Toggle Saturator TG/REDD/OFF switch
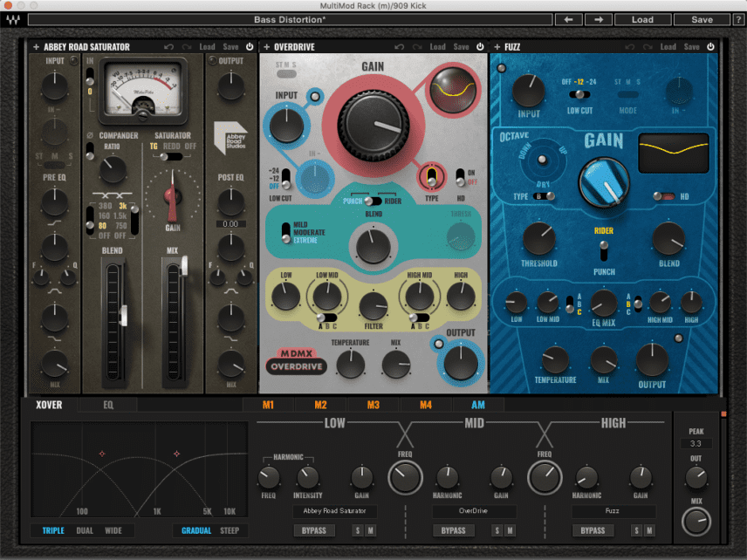 pos(170,157)
